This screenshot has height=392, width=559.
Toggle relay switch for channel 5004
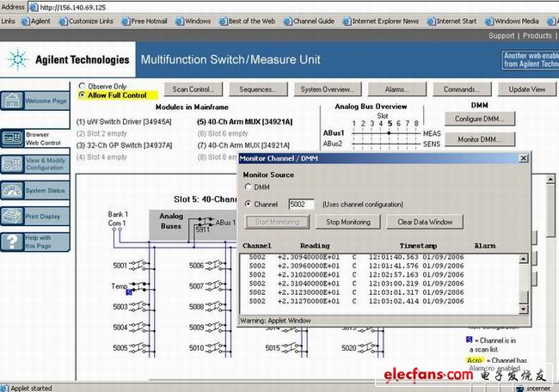pos(139,327)
